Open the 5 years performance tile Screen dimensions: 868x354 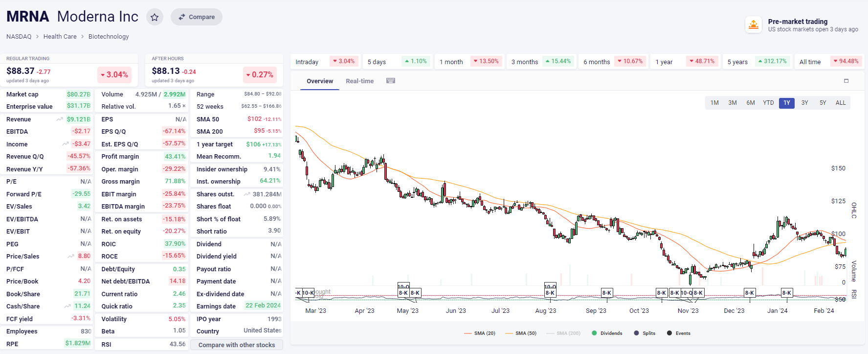coord(757,62)
